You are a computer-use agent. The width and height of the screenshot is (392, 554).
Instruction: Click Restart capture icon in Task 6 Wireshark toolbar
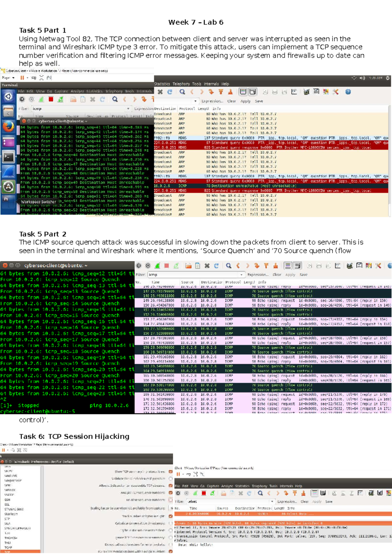[x=212, y=493]
